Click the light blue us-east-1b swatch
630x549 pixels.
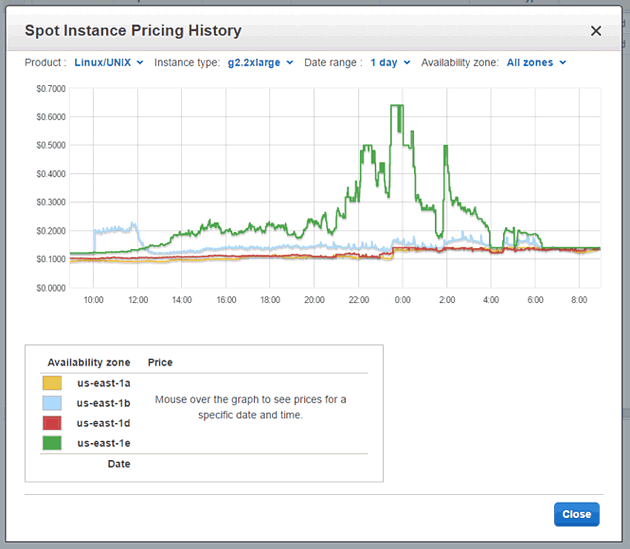click(x=52, y=403)
